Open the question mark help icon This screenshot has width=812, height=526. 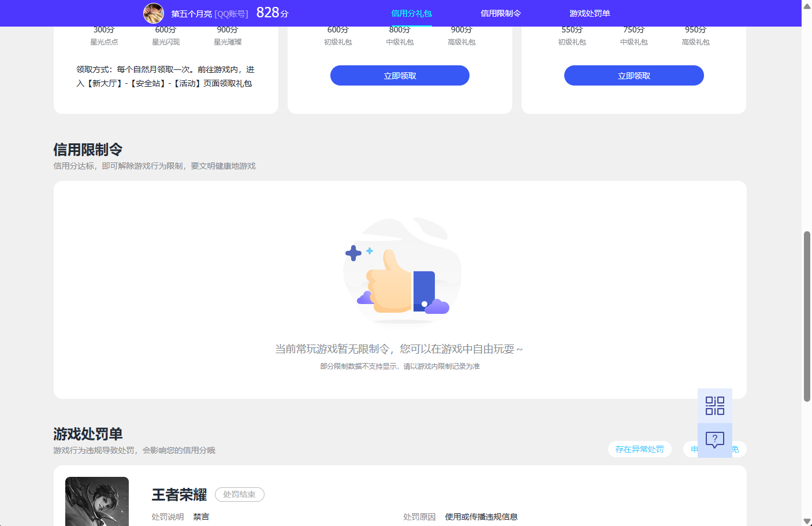click(x=714, y=440)
